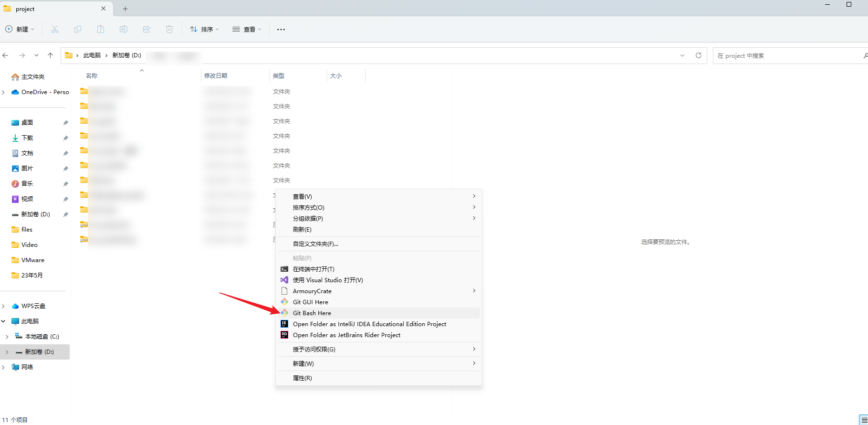Click the Git GUI Here icon
This screenshot has height=425, width=868.
coord(284,302)
